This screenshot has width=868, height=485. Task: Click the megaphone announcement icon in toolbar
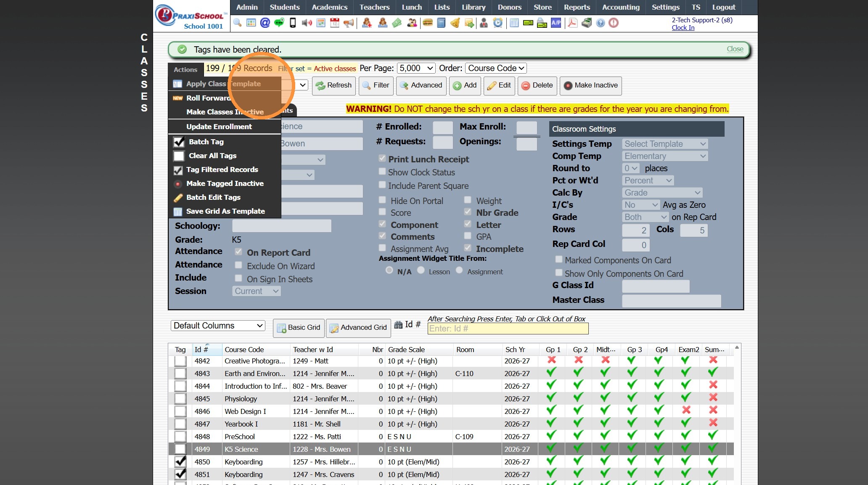[x=349, y=23]
